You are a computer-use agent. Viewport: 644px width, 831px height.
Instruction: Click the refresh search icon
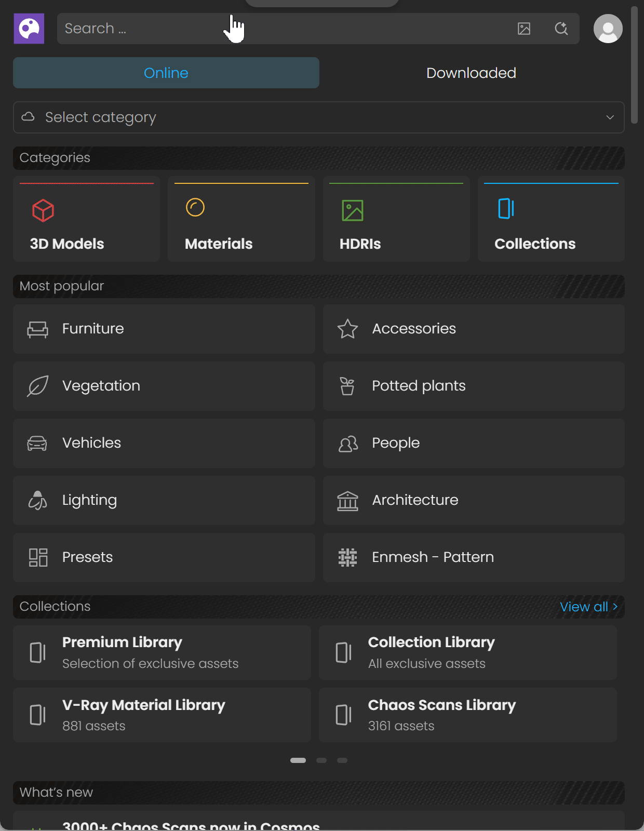pos(561,29)
